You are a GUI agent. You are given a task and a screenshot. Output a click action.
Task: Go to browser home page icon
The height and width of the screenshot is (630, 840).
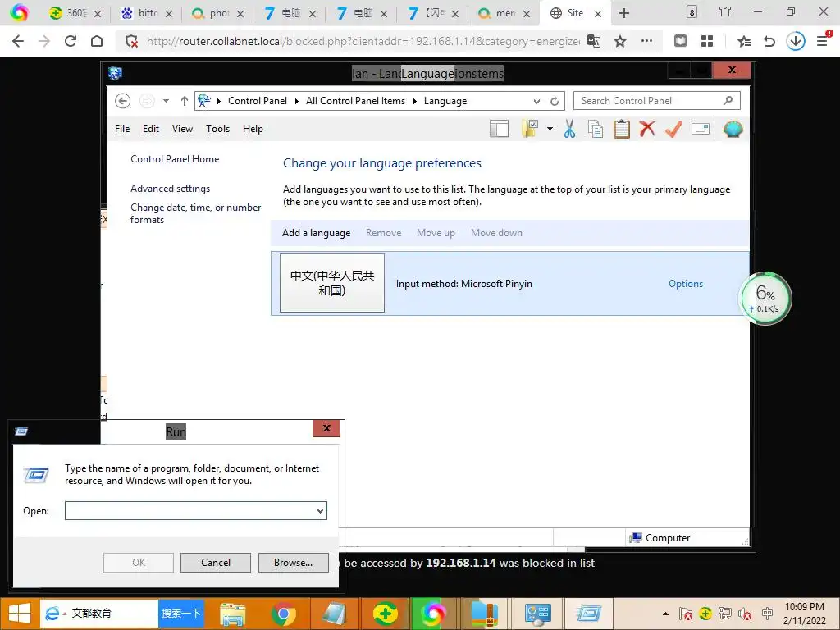tap(97, 41)
